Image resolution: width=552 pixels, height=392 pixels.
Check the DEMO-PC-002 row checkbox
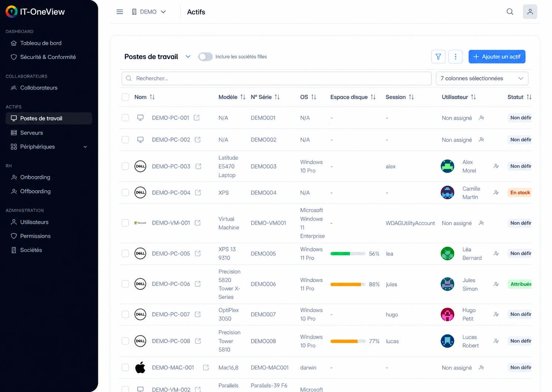pyautogui.click(x=125, y=139)
